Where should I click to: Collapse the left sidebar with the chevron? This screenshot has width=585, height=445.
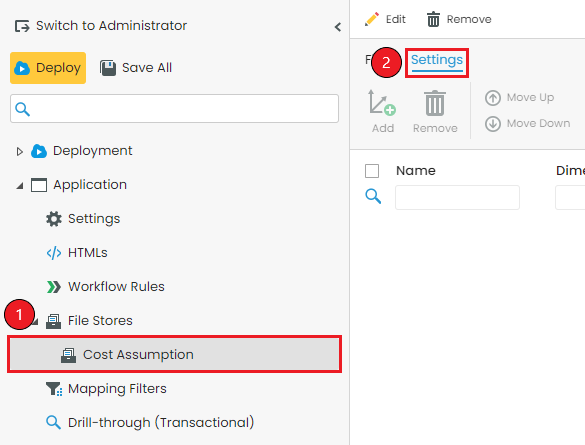338,27
